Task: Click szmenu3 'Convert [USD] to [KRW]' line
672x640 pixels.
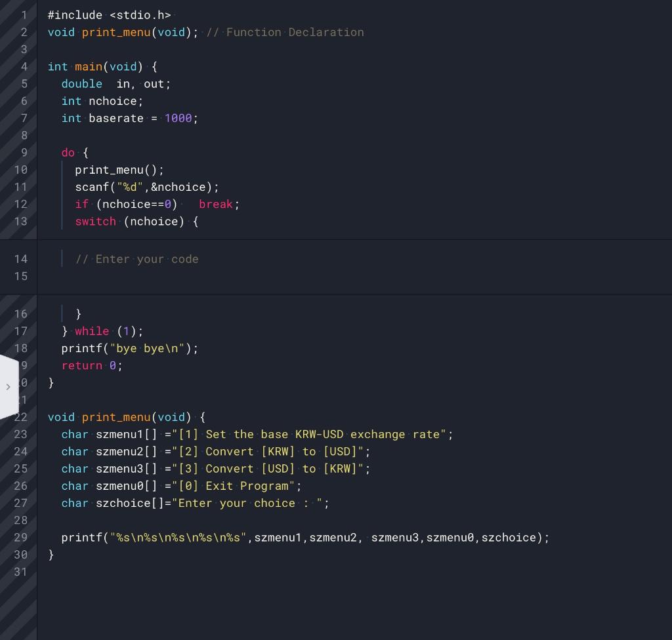Action: pos(216,469)
